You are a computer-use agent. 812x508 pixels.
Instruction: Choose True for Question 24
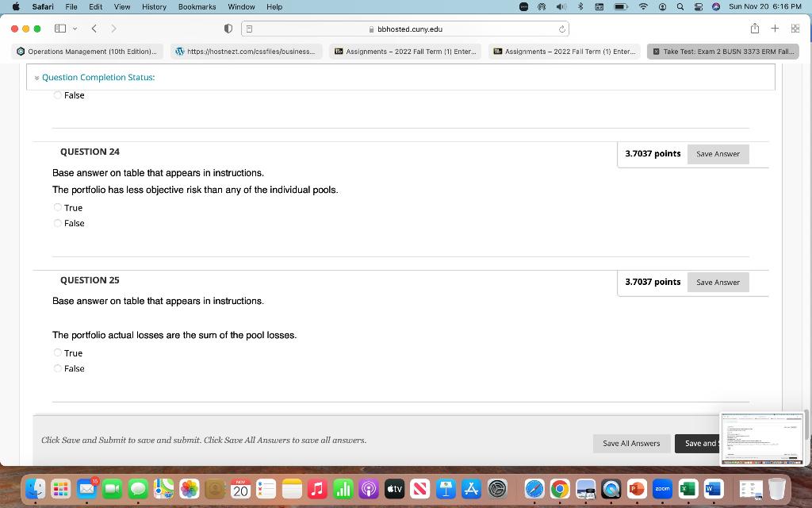[57, 207]
